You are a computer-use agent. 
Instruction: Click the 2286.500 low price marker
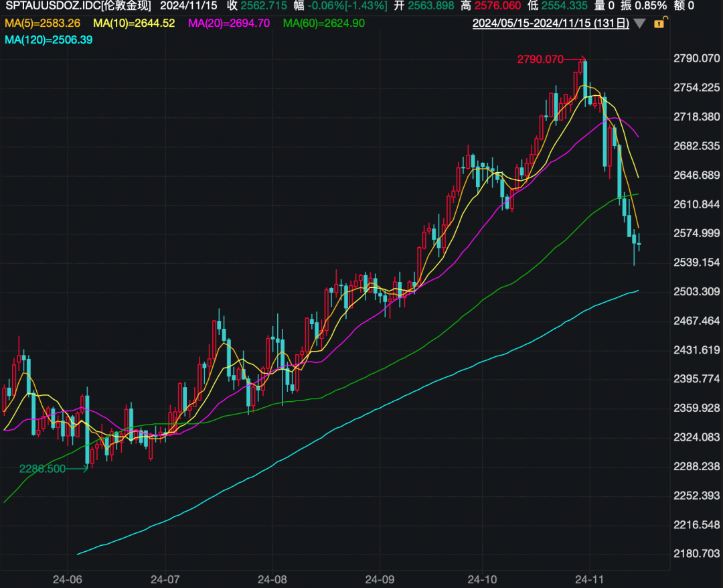tap(42, 469)
